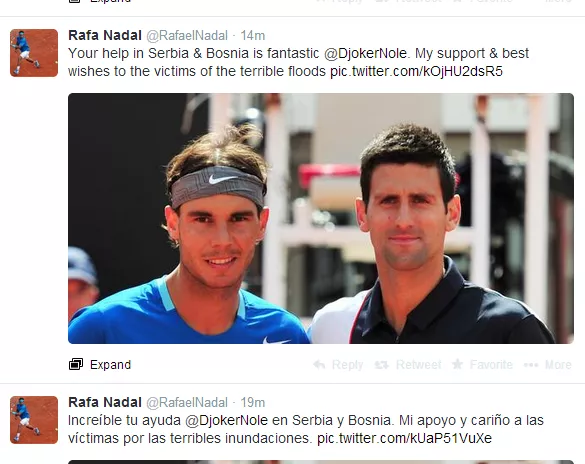This screenshot has width=585, height=464.
Task: Click the Favorite star icon under the photo tweet
Action: point(457,364)
